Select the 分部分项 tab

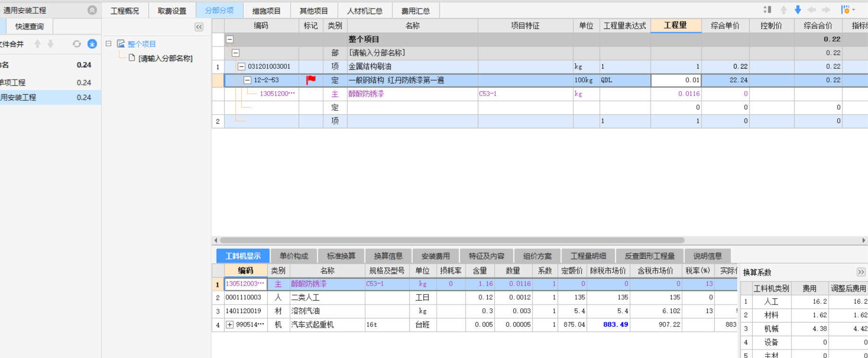(x=219, y=10)
